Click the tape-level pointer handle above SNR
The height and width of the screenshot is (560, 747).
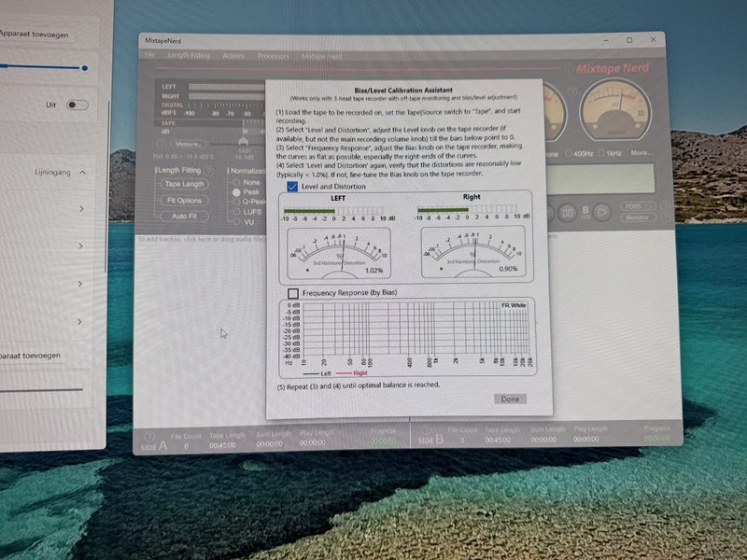[244, 142]
